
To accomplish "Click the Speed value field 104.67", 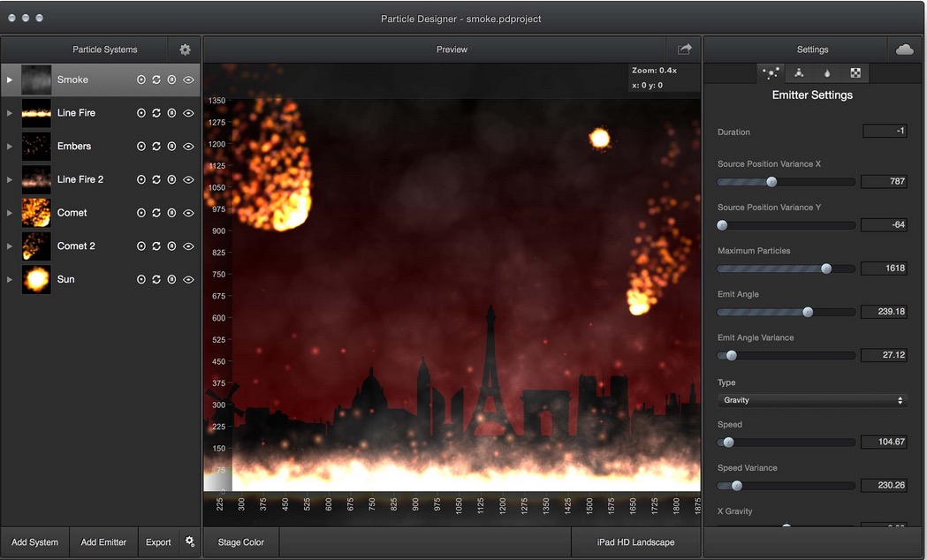I will [x=885, y=442].
